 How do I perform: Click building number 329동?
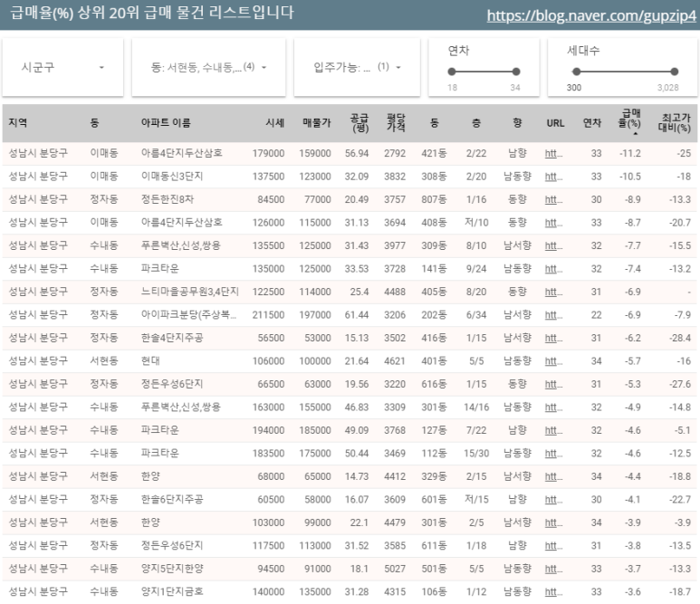coord(434,477)
